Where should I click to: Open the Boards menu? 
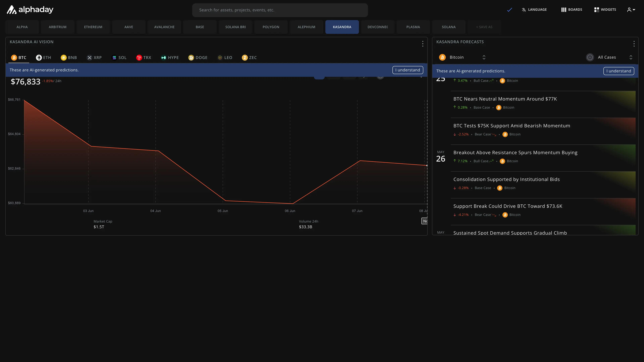point(572,10)
